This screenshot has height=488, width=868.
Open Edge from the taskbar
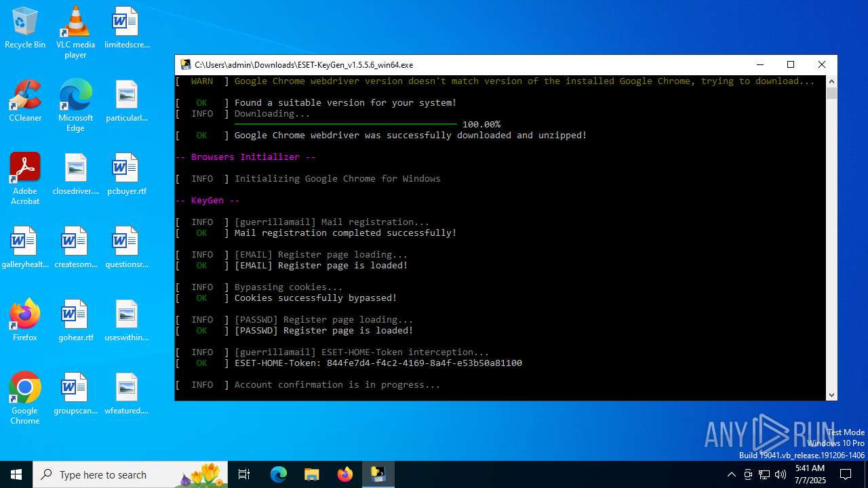(279, 474)
